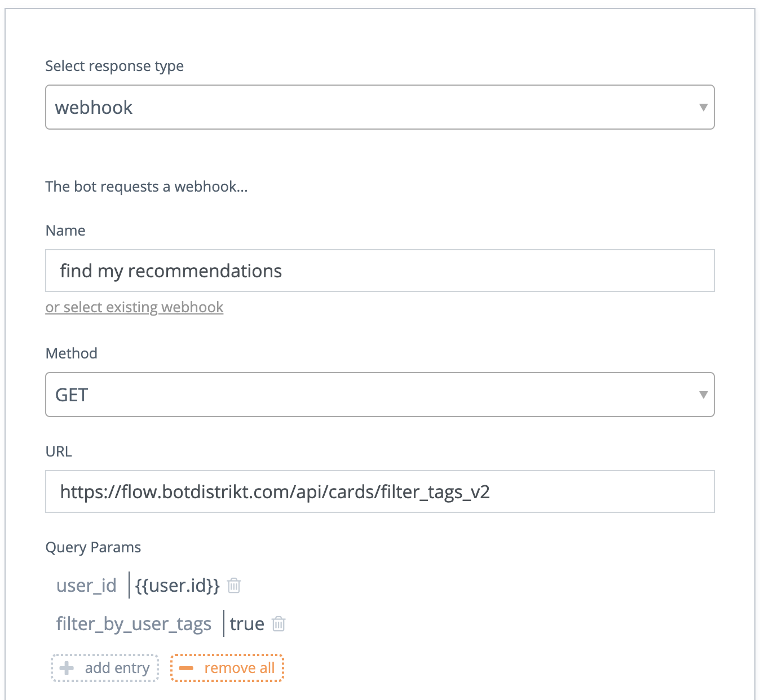Click the minus icon in remove all
The height and width of the screenshot is (700, 760).
click(186, 668)
